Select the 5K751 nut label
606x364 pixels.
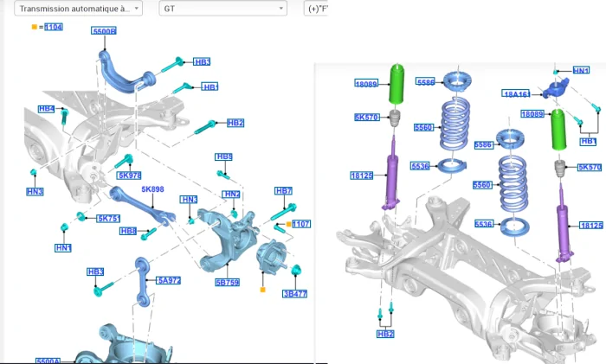[x=108, y=219]
